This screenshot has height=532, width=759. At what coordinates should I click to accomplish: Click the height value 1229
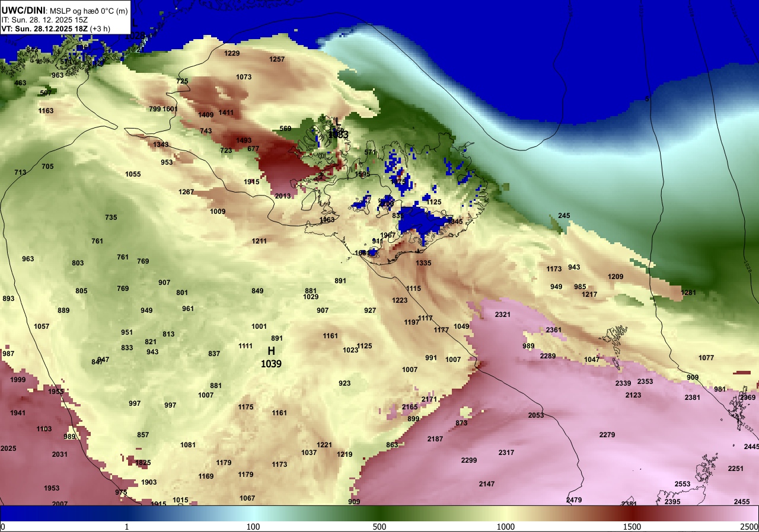(232, 53)
